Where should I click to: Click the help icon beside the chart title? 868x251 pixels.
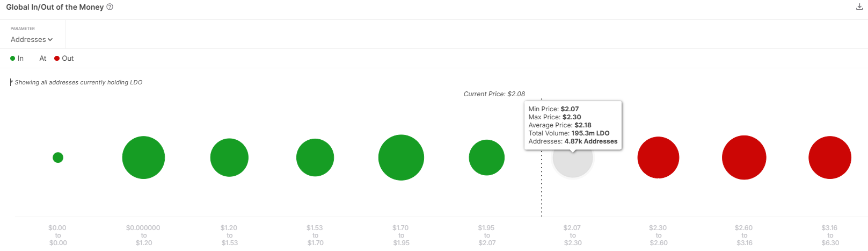click(110, 7)
